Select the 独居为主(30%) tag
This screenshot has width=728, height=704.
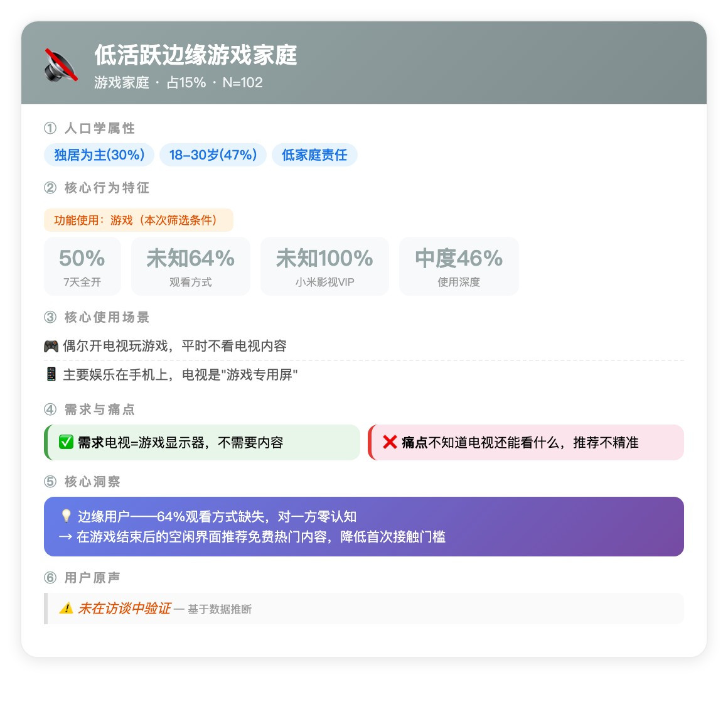coord(99,154)
